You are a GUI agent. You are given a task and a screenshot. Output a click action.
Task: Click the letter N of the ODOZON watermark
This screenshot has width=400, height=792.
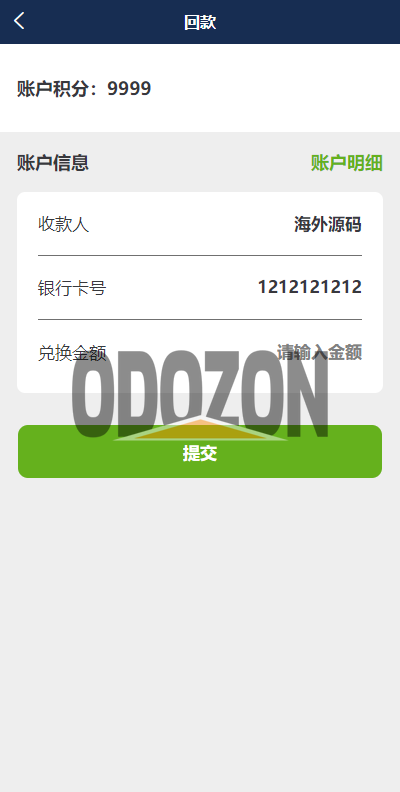[309, 394]
